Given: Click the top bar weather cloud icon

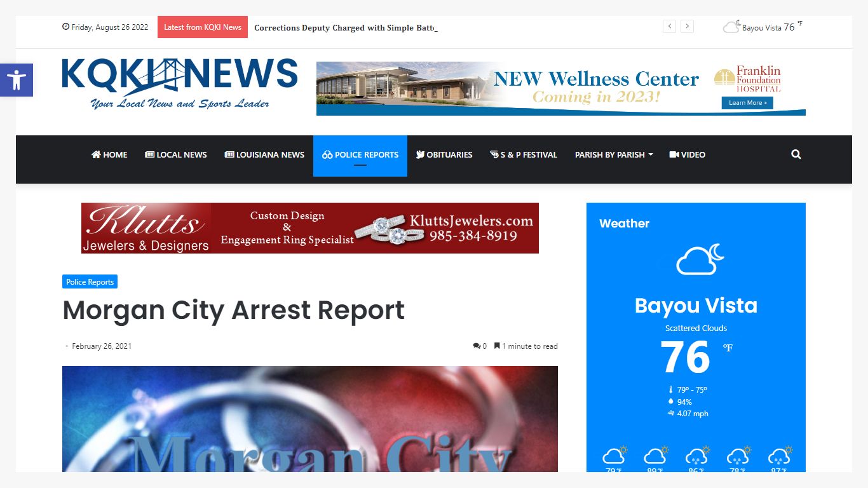Looking at the screenshot, I should (x=732, y=27).
